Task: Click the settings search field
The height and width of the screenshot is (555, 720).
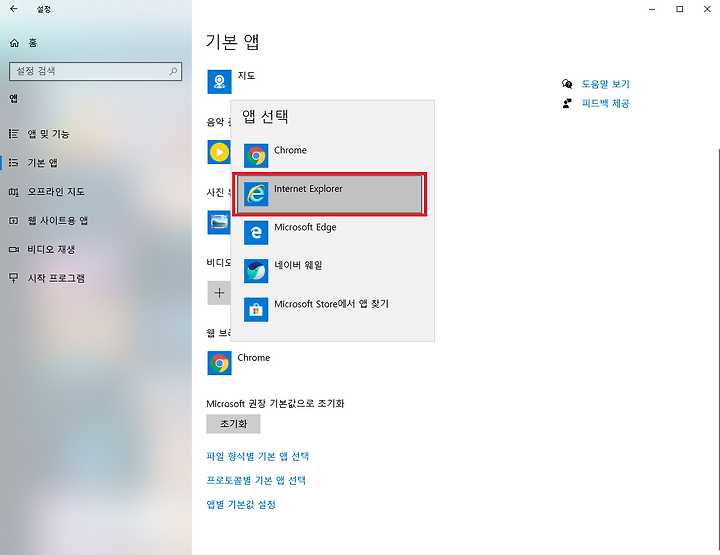Action: click(x=96, y=71)
